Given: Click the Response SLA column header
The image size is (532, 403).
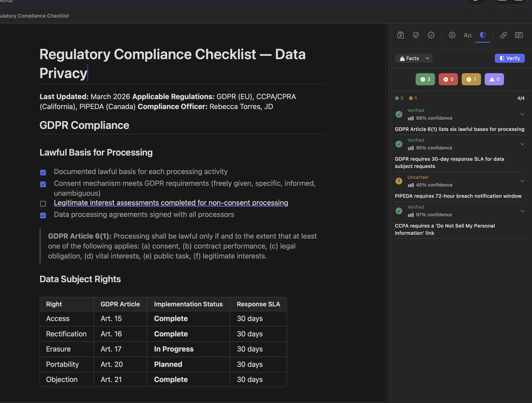Looking at the screenshot, I should [x=258, y=304].
